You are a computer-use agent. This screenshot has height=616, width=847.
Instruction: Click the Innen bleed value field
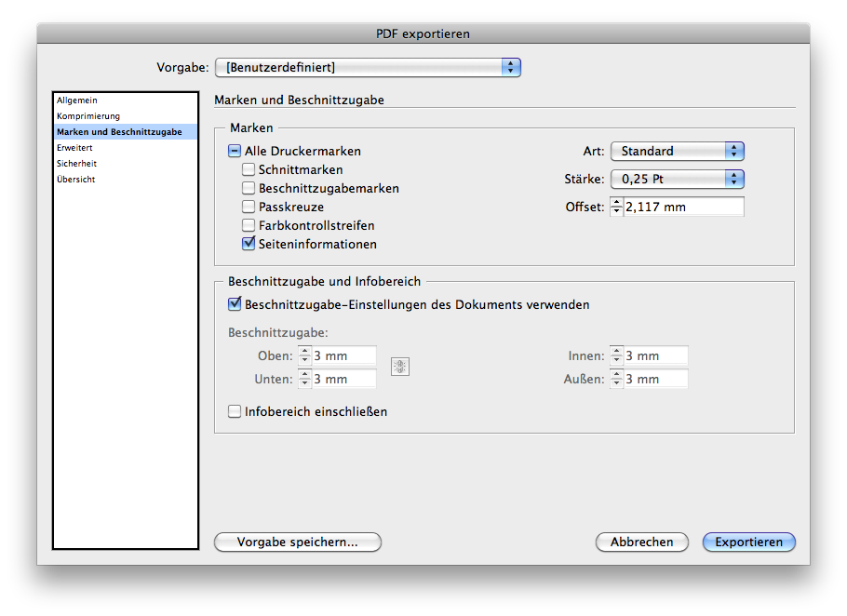pos(656,355)
